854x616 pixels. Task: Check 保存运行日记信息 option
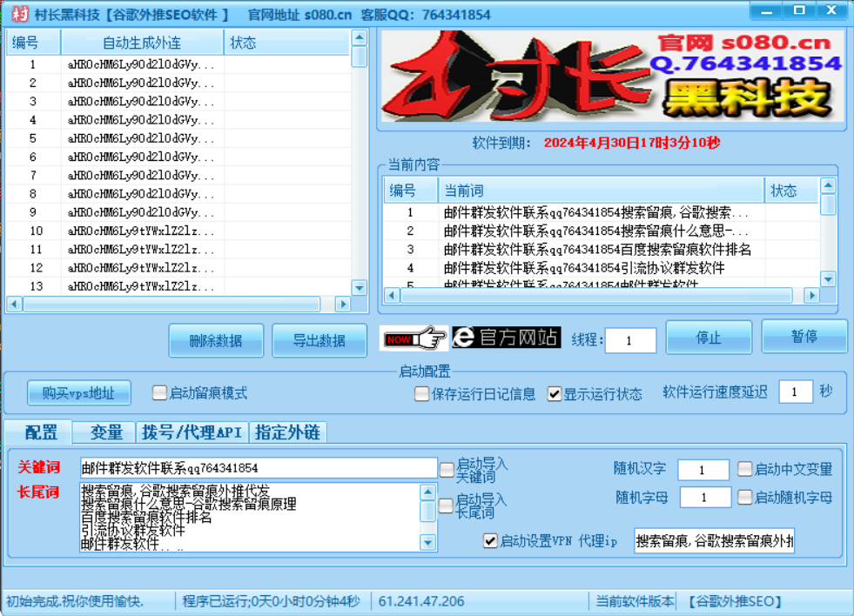[421, 394]
